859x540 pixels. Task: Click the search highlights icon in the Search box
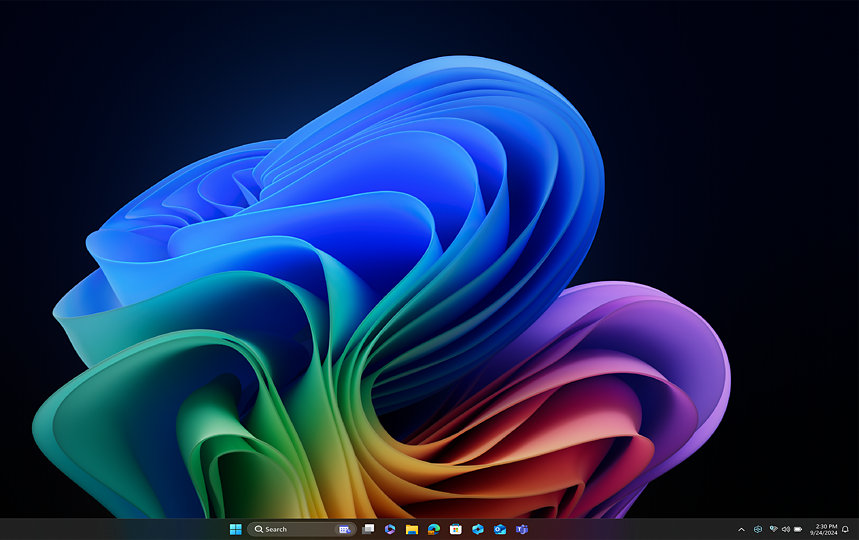(344, 529)
